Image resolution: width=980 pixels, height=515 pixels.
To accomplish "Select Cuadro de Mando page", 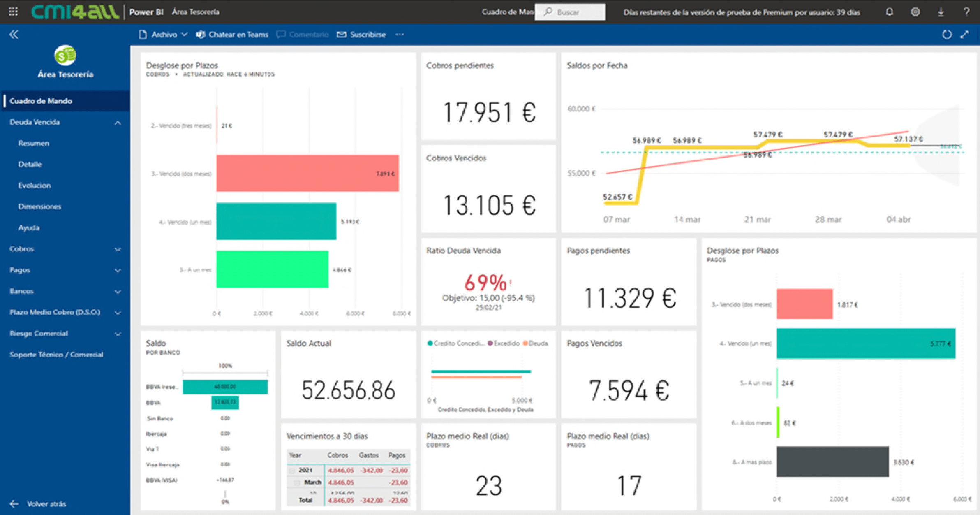I will point(41,101).
